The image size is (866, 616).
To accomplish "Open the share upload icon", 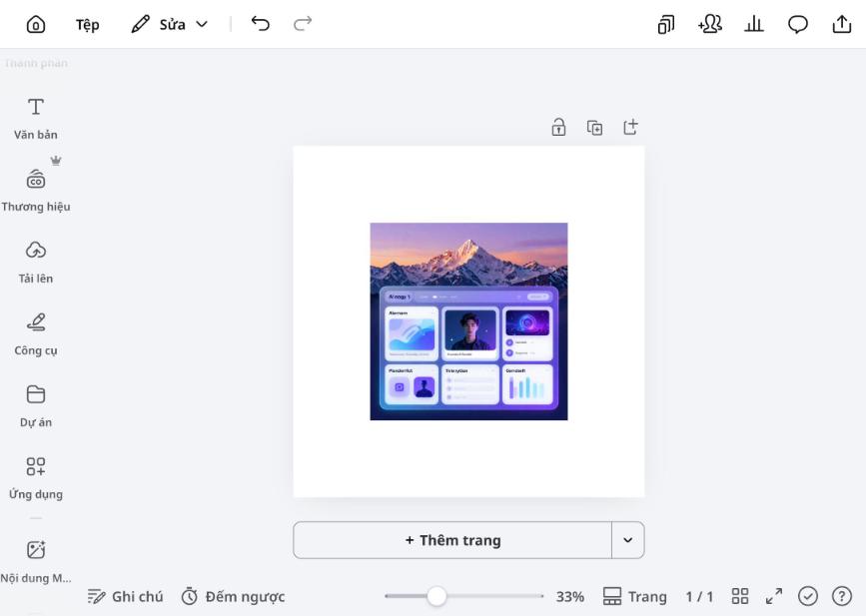I will 841,25.
